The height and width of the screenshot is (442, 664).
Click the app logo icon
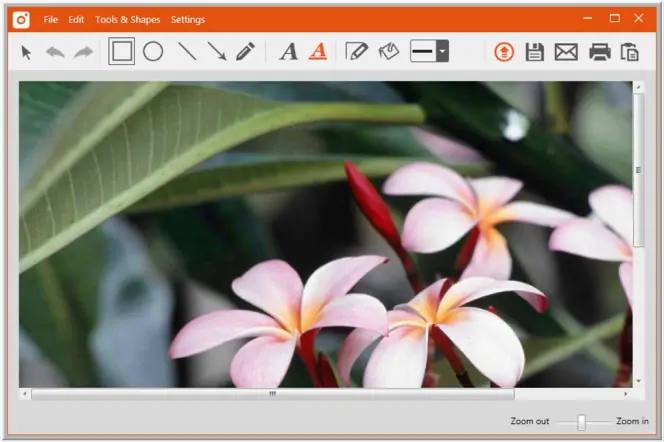coord(21,19)
